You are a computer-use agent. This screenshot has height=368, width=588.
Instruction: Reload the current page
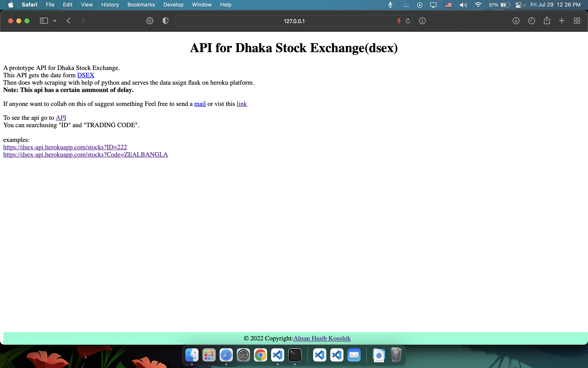(x=408, y=21)
